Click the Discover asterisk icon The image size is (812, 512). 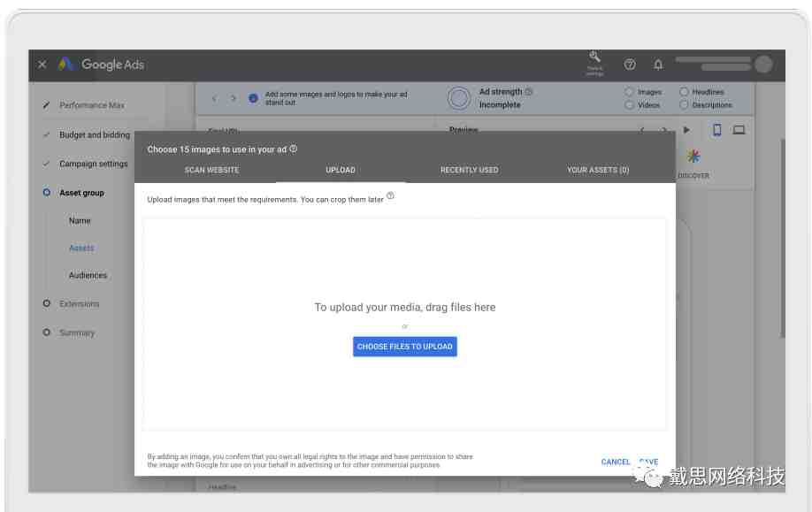click(693, 156)
